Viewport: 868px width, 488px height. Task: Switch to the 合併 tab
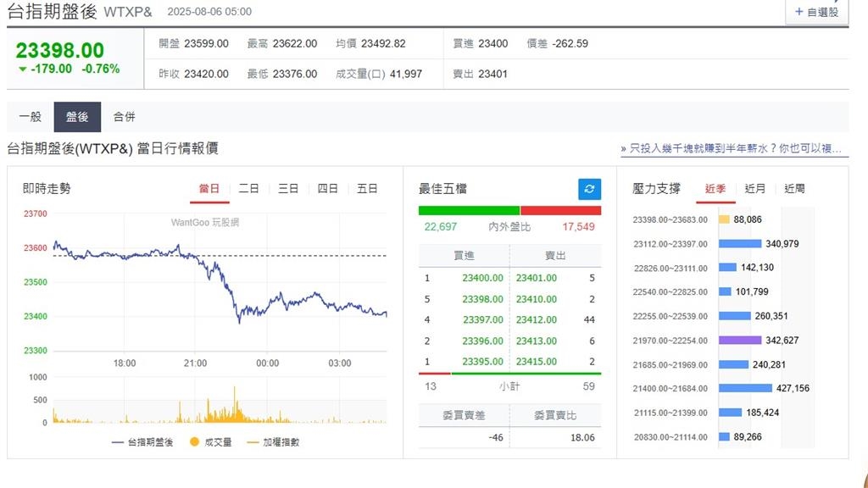point(124,117)
